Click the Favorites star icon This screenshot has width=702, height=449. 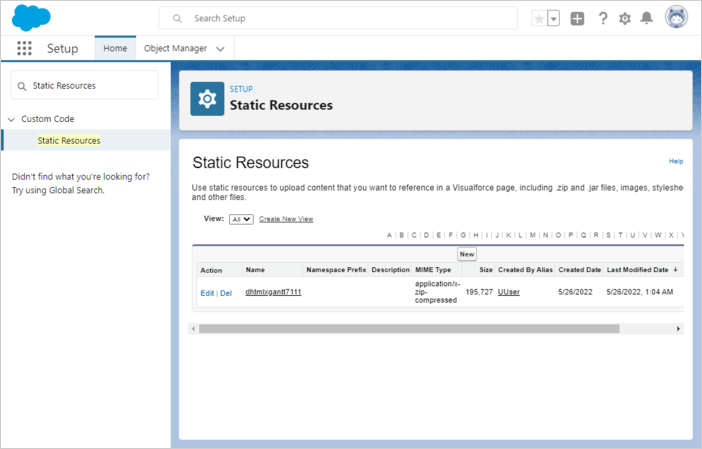click(539, 19)
